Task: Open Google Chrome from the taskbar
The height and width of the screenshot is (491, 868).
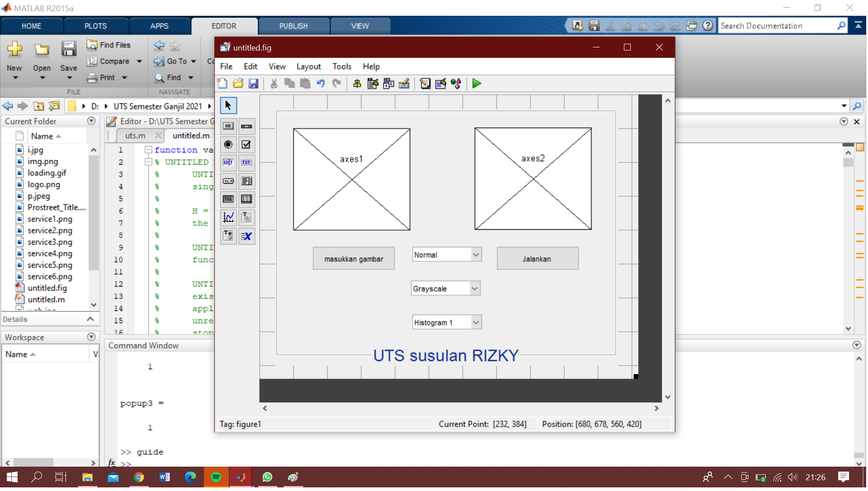Action: click(x=139, y=478)
